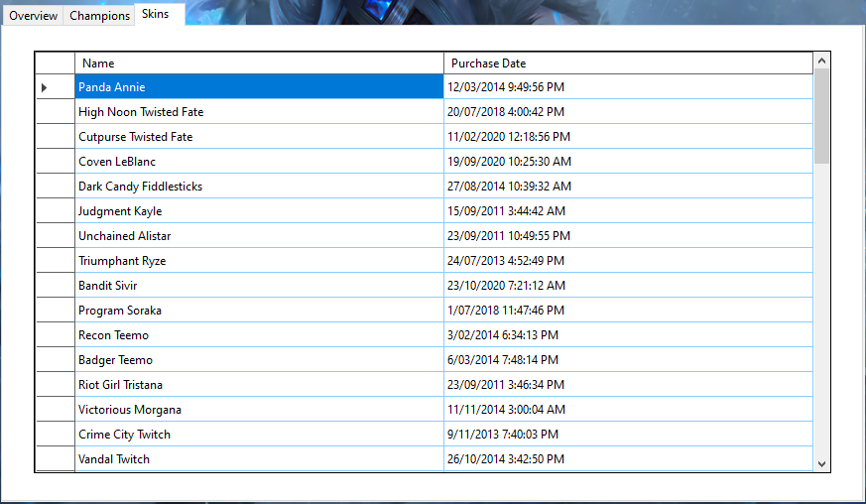Click the vertical scrollbar thumb
This screenshot has width=866, height=504.
(x=821, y=116)
